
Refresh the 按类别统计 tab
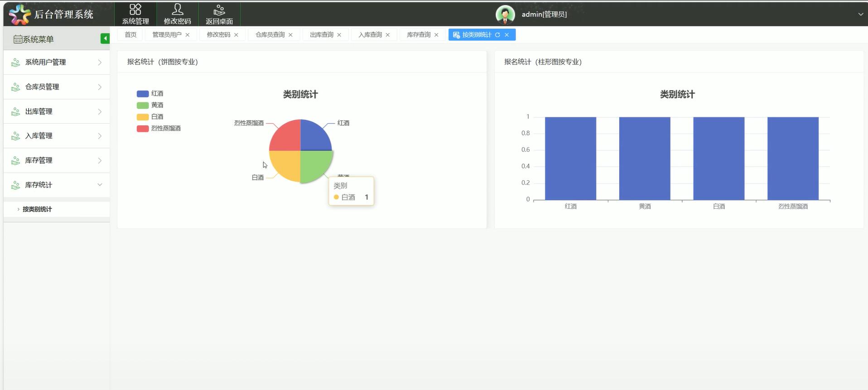(x=497, y=35)
